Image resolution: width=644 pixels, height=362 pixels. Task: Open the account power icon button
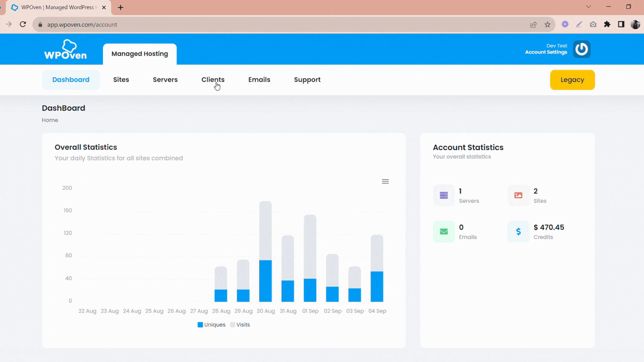[x=582, y=49]
